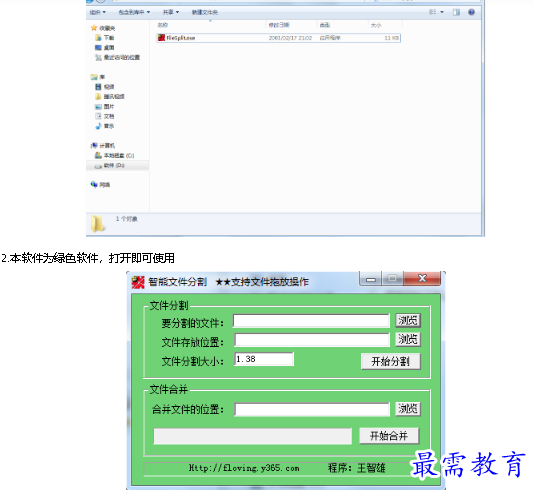Toggle the Explorer preview pane icon
Screen dimensions: 534x496
click(456, 12)
